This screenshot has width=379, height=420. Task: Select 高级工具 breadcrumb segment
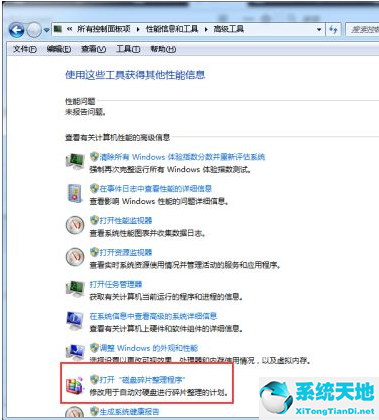[228, 29]
